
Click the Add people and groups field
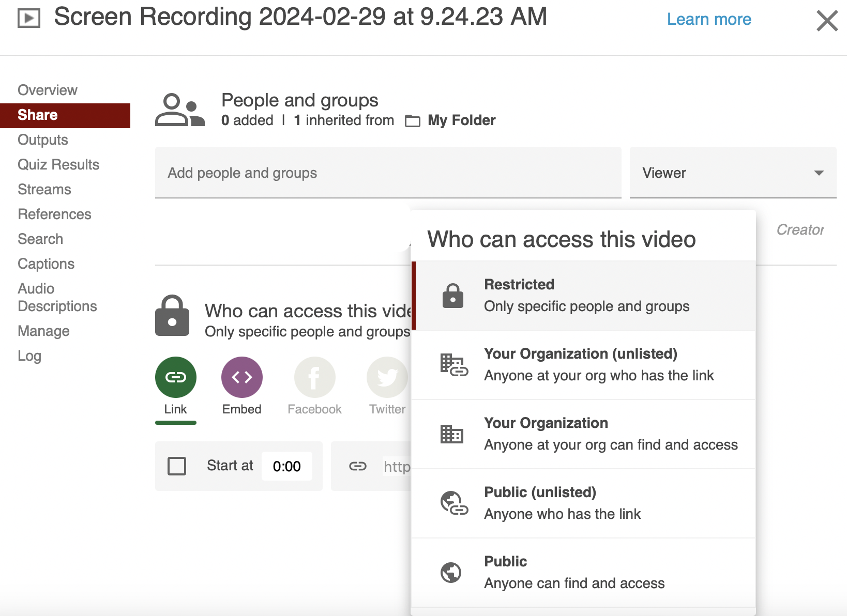(388, 173)
